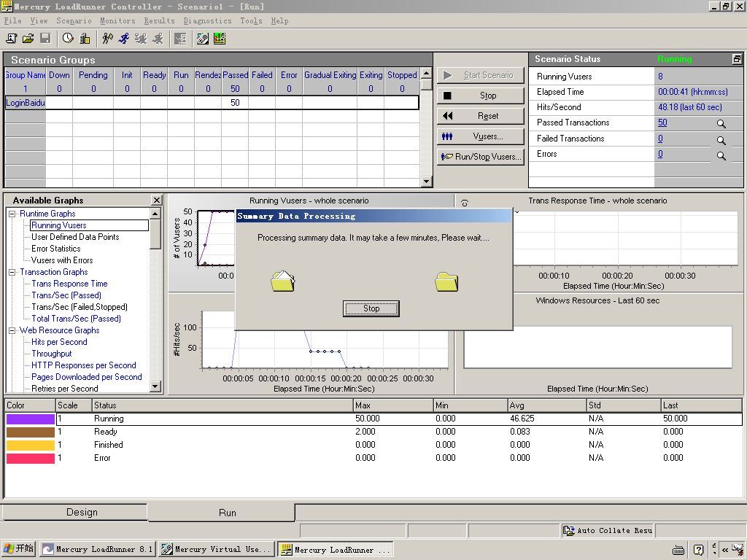Screen dimensions: 747x560
Task: Click the grayed-out icon left of the Analyze Results icon
Action: point(180,39)
